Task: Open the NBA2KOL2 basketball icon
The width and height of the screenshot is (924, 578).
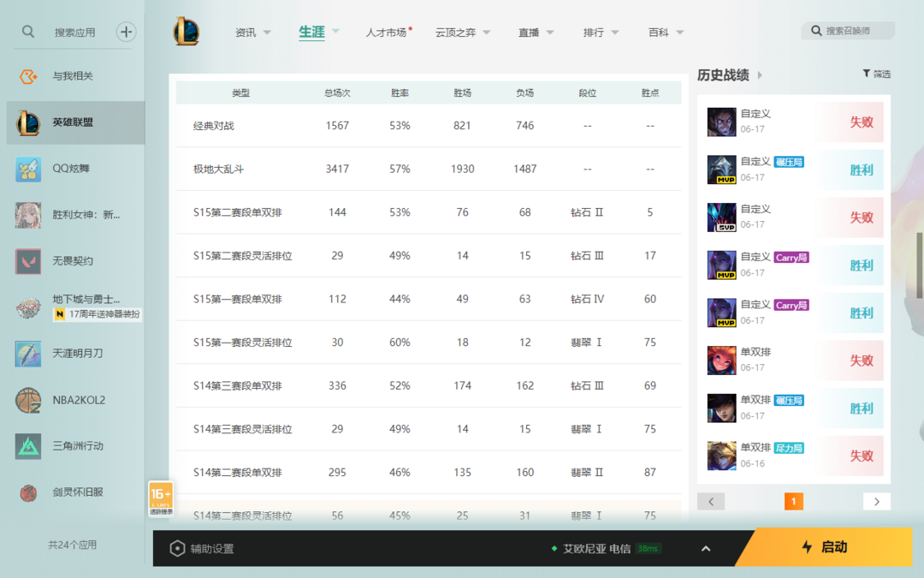Action: tap(27, 400)
